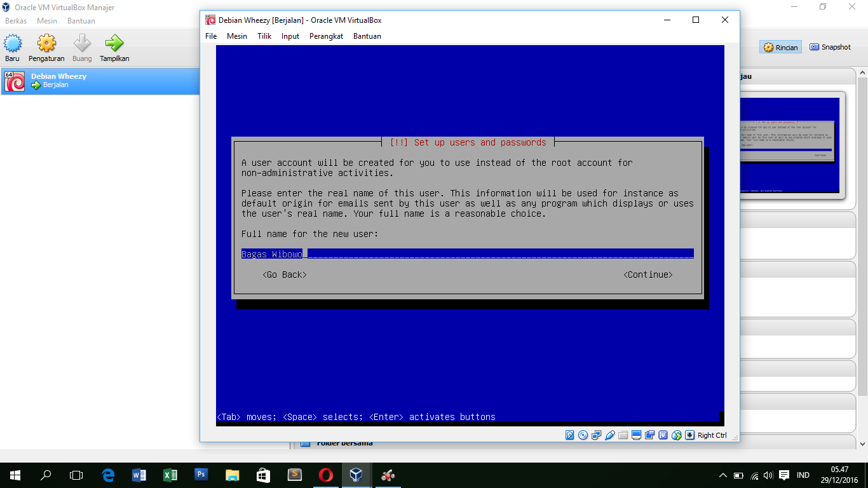Open the Input menu

tap(290, 36)
